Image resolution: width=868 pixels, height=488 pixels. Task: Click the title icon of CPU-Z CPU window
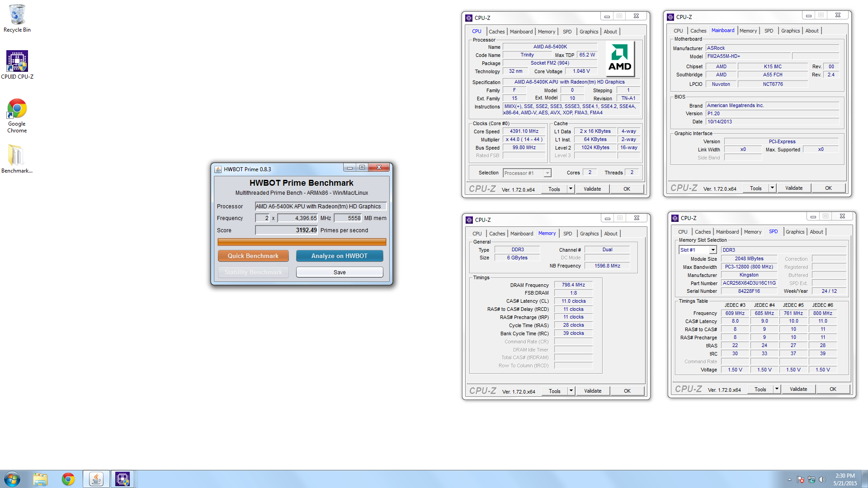[469, 18]
